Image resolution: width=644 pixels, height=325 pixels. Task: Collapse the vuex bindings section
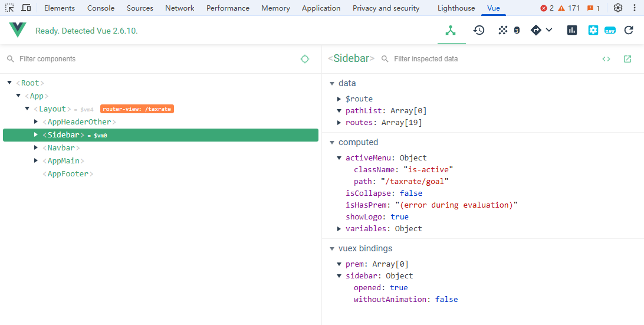[x=332, y=248]
